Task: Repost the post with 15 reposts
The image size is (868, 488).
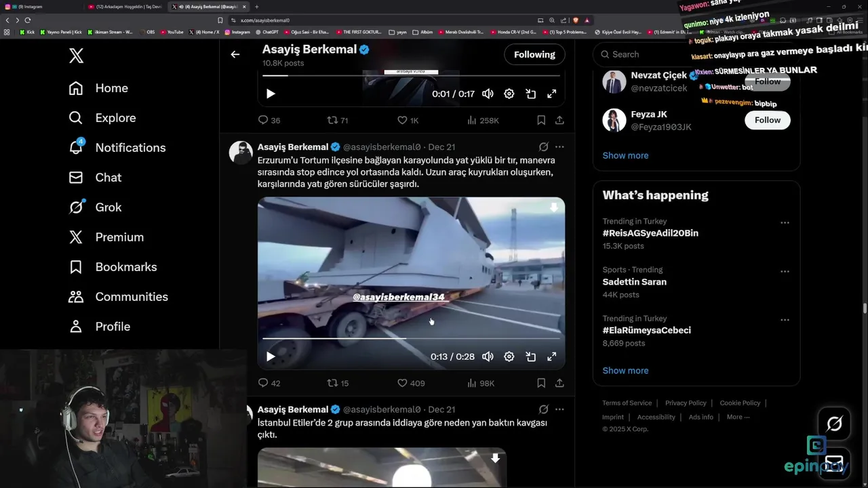Action: coord(338,383)
